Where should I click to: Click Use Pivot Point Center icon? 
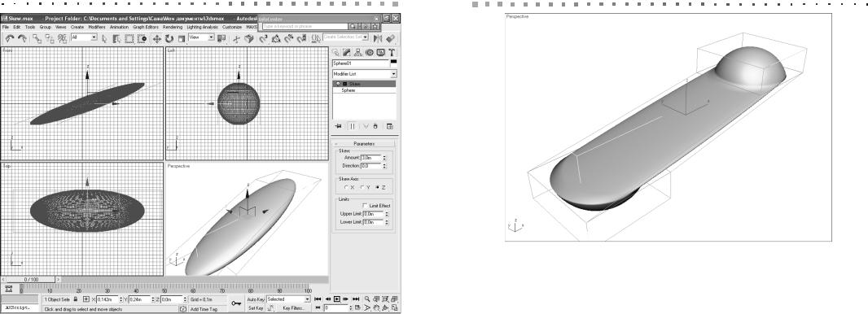(221, 38)
